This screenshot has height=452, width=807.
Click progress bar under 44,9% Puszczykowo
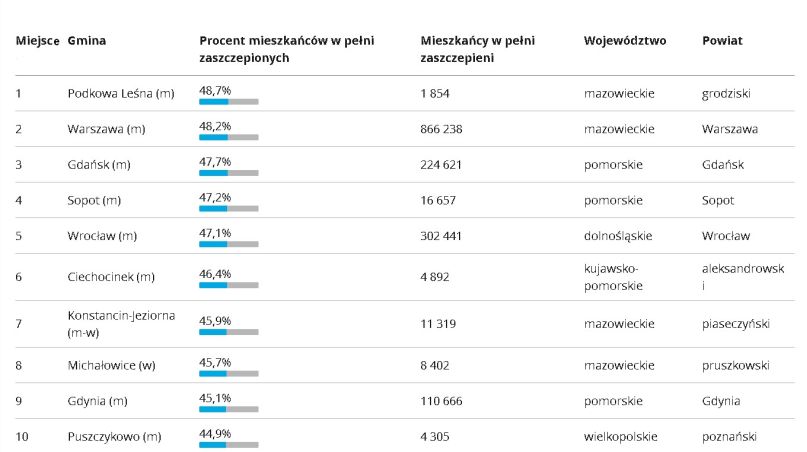[229, 445]
